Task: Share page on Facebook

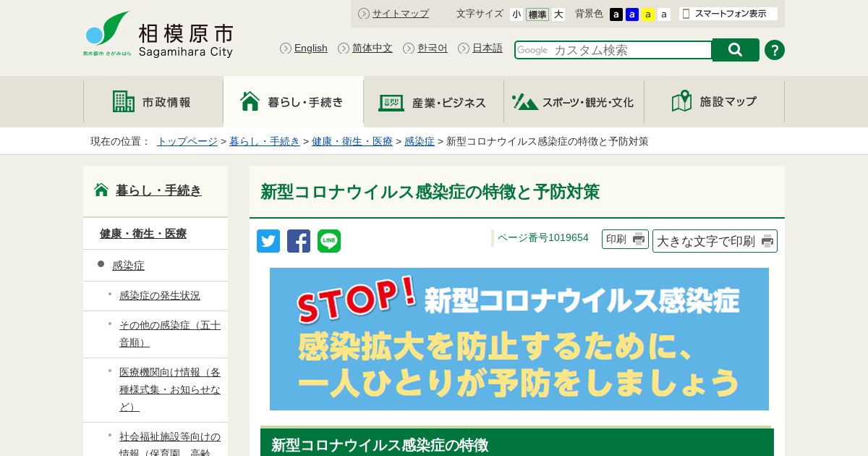Action: 299,241
